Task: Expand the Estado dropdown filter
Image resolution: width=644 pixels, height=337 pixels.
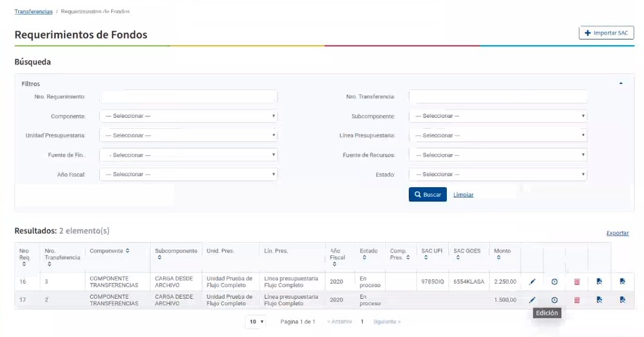Action: (x=498, y=175)
